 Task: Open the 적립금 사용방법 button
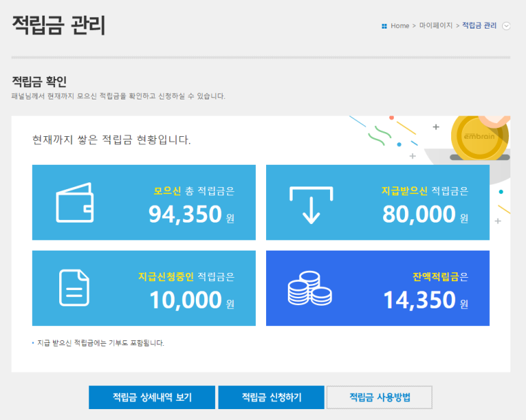pyautogui.click(x=380, y=398)
